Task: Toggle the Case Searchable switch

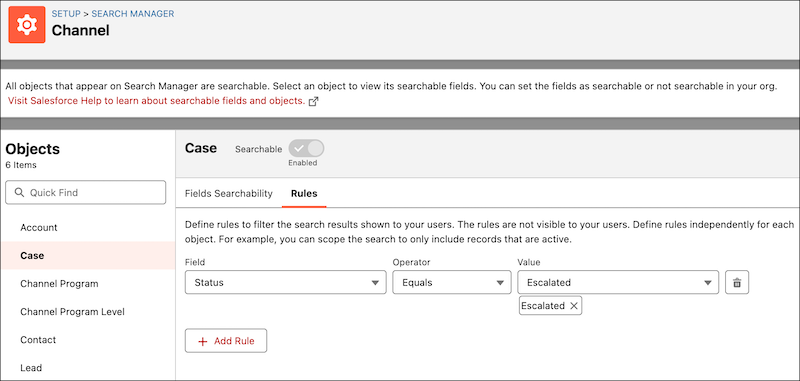Action: pos(306,149)
